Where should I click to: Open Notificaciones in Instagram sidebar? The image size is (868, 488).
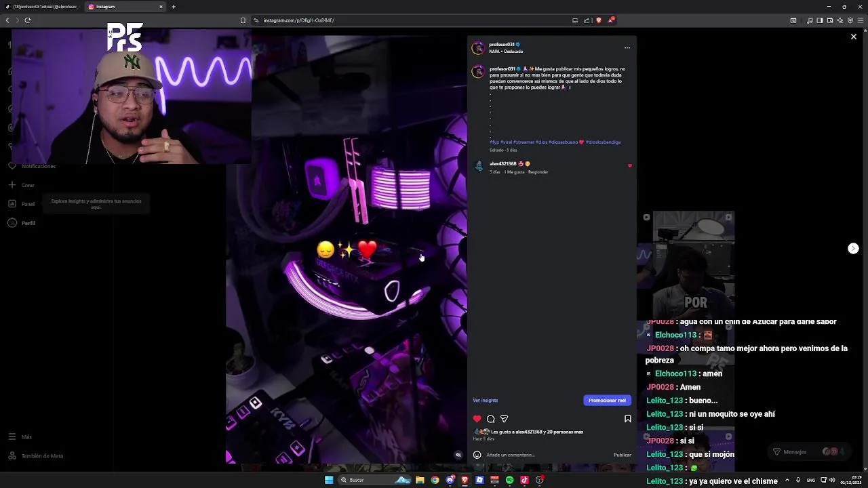coord(32,166)
